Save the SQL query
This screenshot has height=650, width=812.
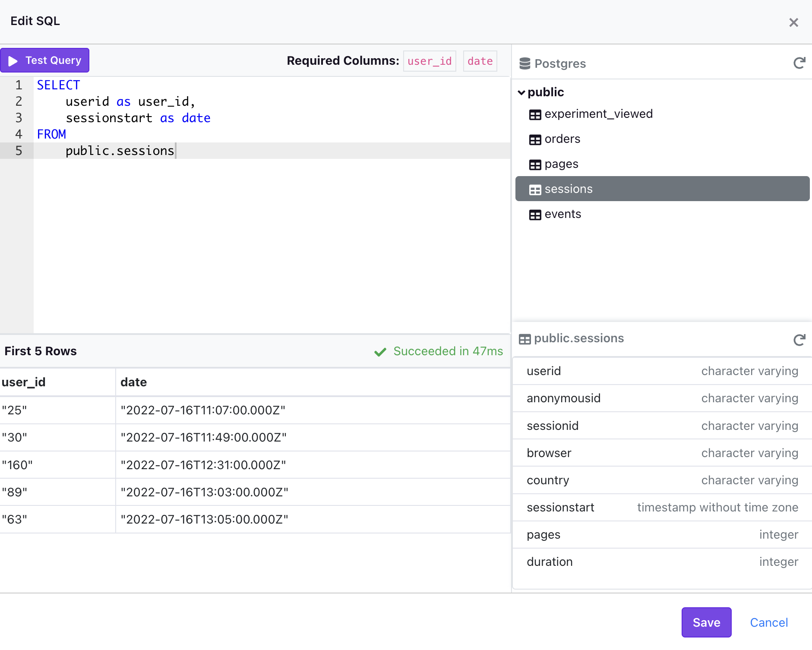tap(706, 622)
